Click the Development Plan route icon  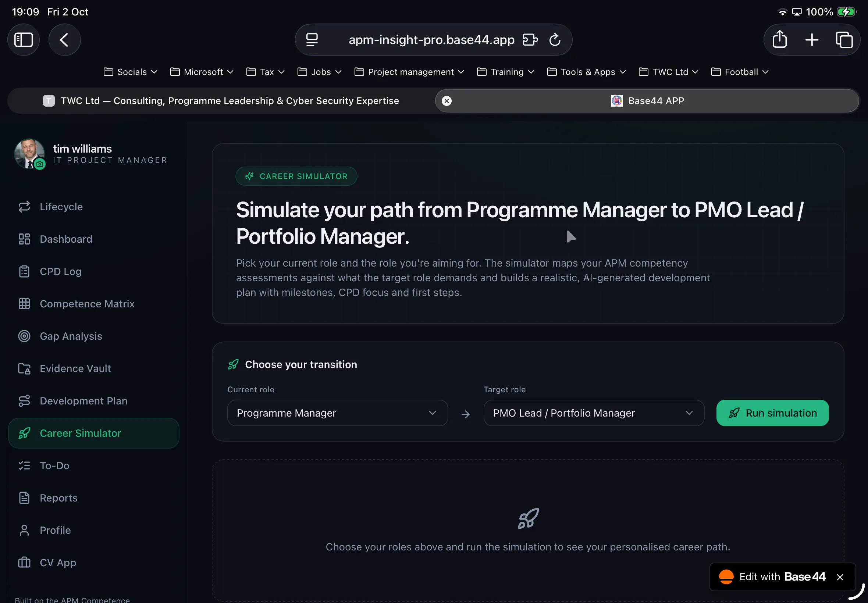coord(24,401)
